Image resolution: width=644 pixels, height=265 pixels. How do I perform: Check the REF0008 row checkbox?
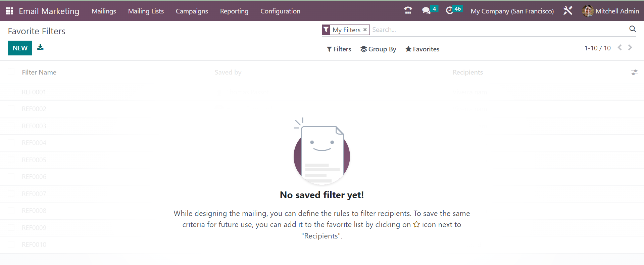[11, 210]
